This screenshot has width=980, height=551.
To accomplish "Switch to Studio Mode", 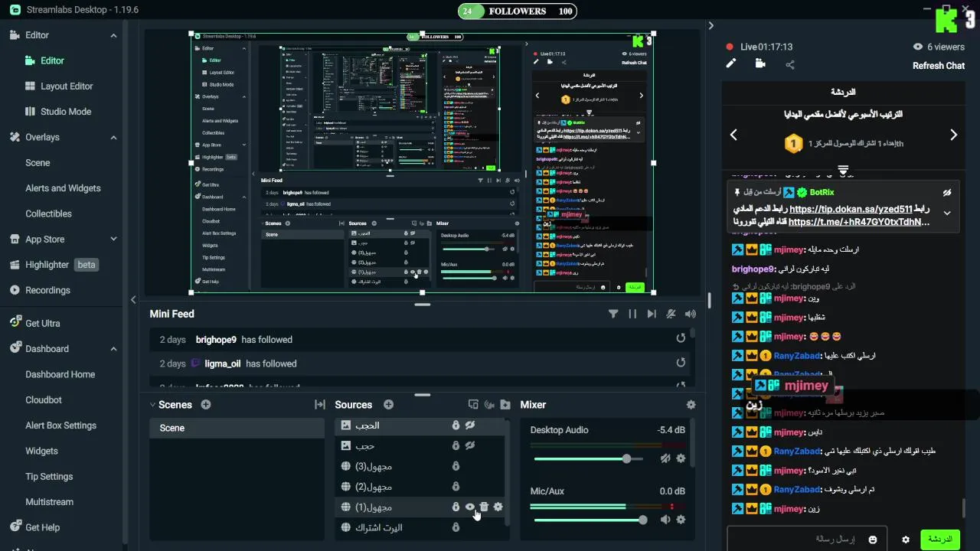I will point(66,112).
